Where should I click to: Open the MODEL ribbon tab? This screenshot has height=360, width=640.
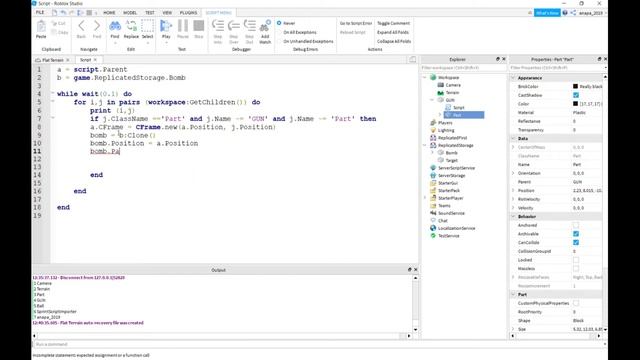click(x=130, y=13)
